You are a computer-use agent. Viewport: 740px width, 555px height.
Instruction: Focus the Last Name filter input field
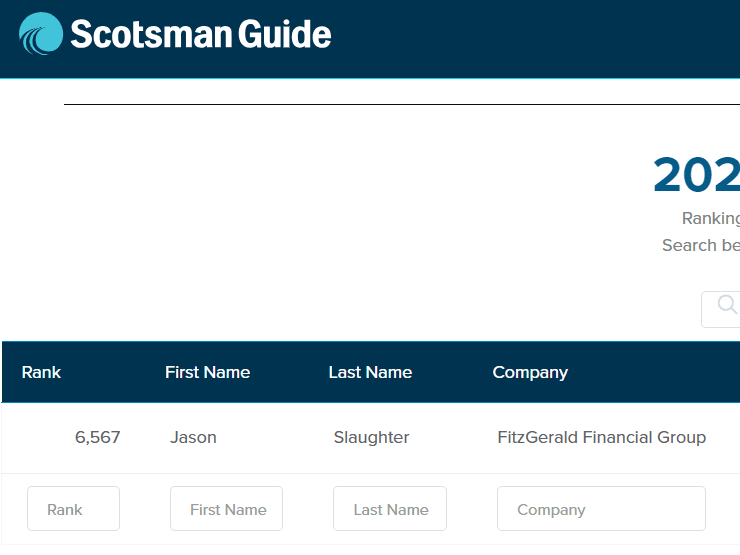click(390, 509)
